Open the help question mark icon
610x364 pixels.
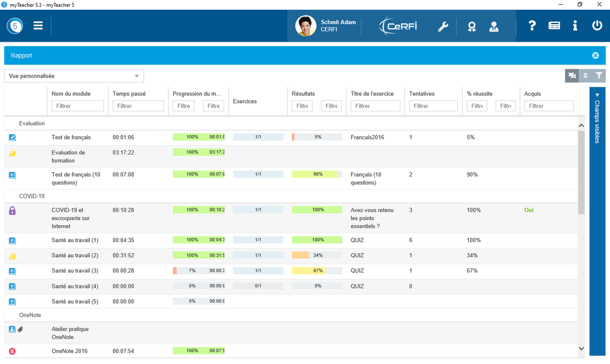(532, 25)
